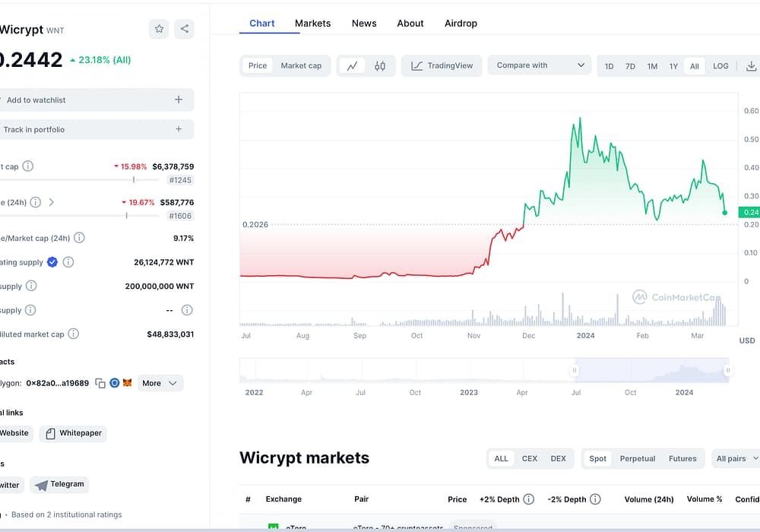Enable LOG scale on chart
The image size is (760, 532).
click(x=720, y=66)
